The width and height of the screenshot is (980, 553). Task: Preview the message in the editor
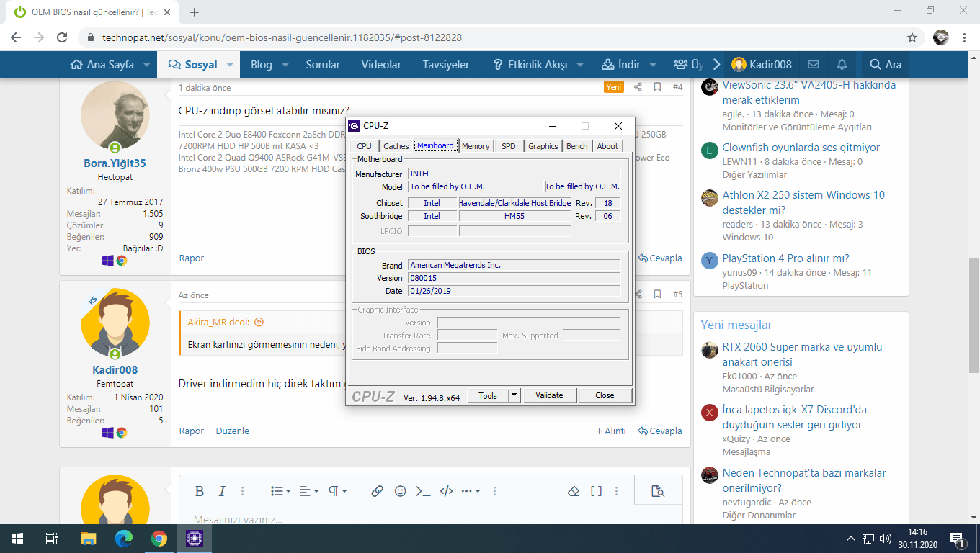point(657,491)
